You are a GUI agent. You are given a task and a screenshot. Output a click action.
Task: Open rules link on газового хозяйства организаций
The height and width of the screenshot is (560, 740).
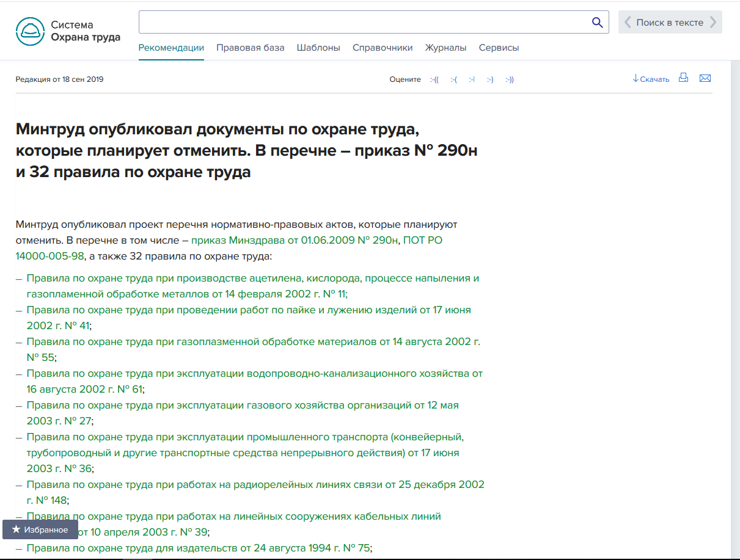[x=243, y=413]
